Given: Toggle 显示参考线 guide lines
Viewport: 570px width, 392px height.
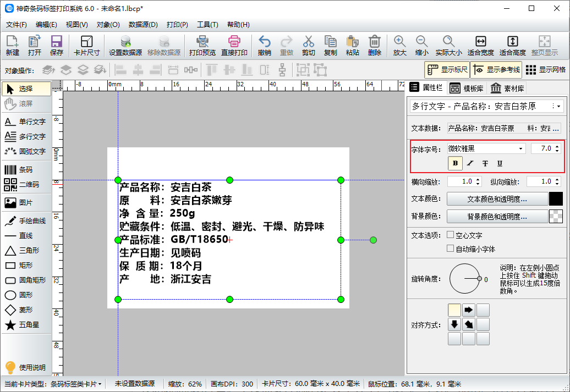Looking at the screenshot, I should [496, 70].
